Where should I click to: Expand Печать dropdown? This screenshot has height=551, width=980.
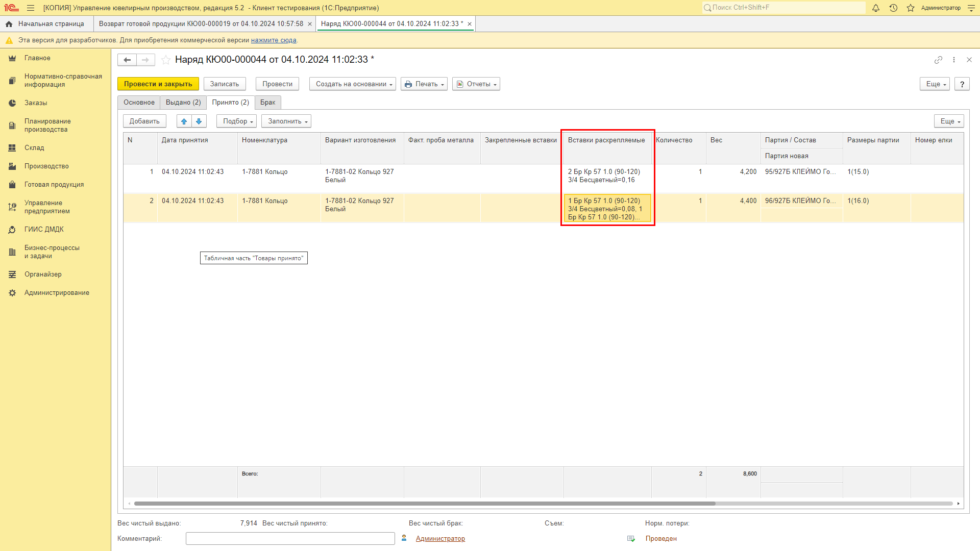(x=424, y=84)
